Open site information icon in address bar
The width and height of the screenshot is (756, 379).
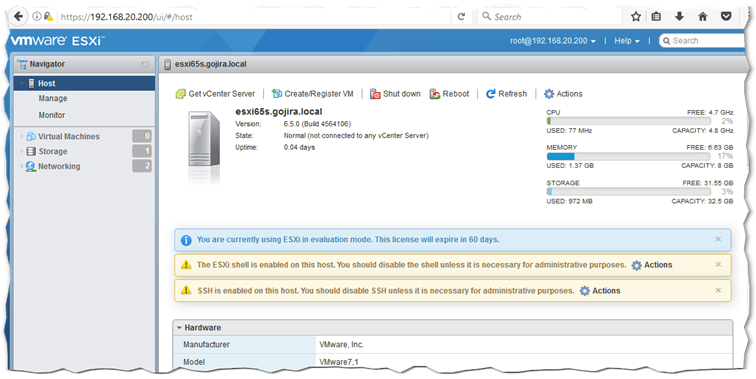[x=37, y=16]
